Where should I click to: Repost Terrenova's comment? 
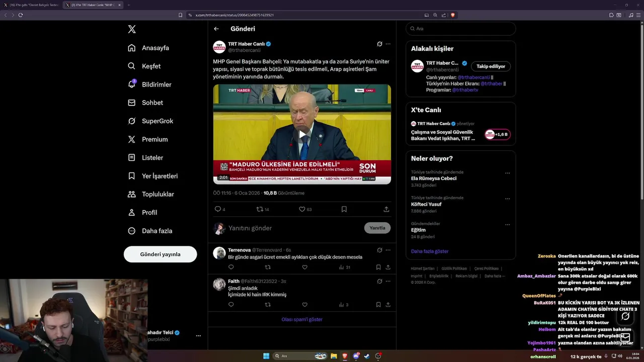(x=268, y=267)
